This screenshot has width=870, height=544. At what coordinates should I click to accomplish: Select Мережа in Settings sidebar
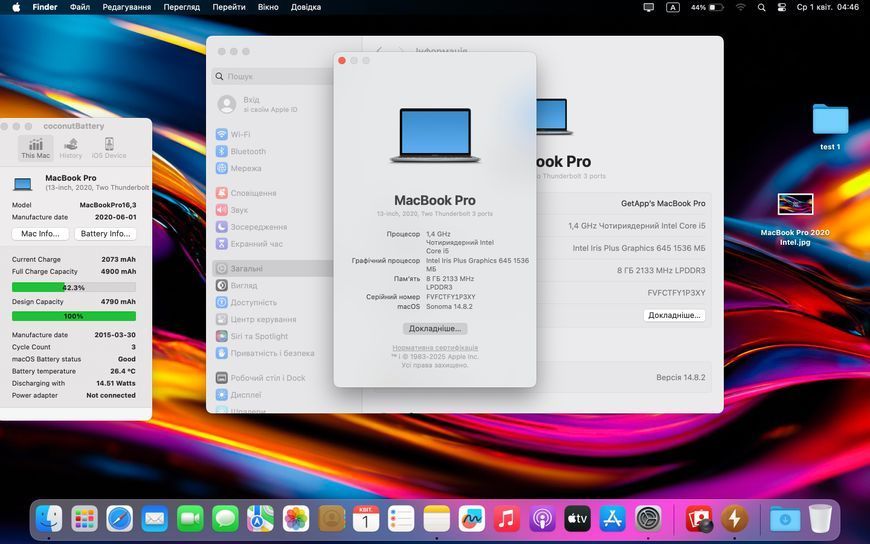click(273, 168)
